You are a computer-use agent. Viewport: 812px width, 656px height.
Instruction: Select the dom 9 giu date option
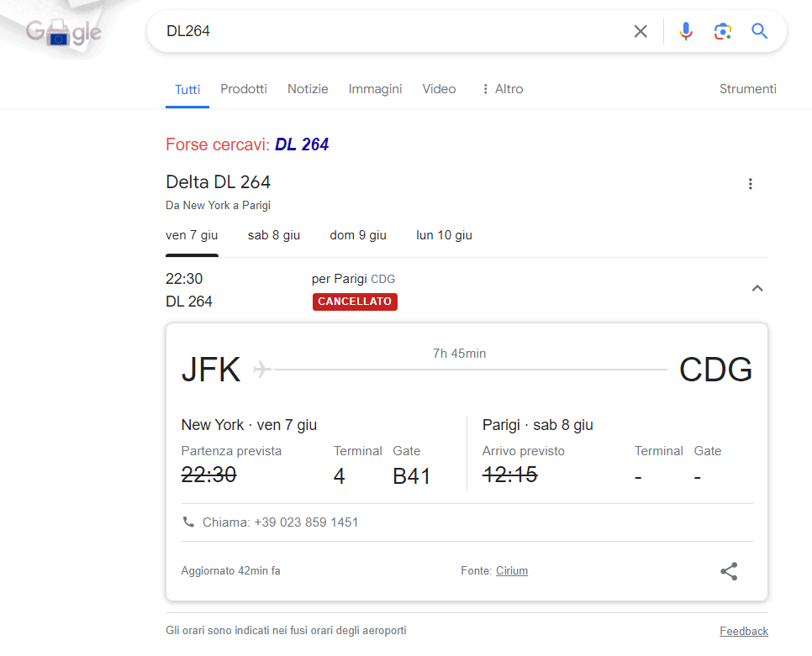coord(358,235)
